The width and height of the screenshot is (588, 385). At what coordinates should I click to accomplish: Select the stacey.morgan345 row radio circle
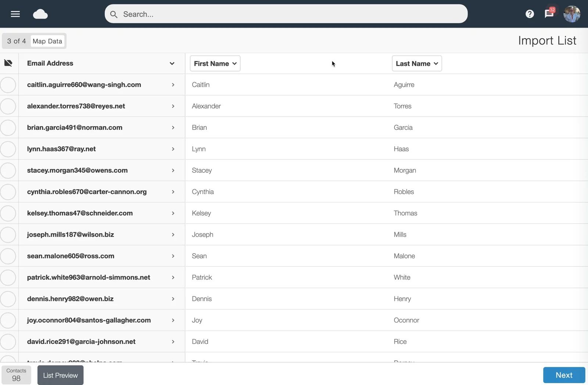coord(8,170)
